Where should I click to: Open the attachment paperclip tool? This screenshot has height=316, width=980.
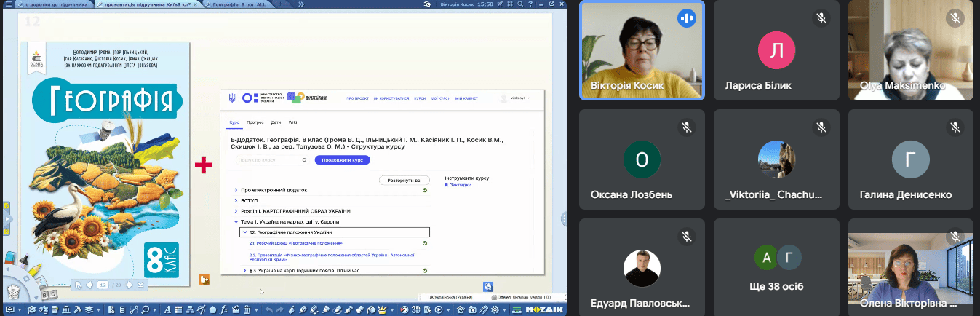483,309
